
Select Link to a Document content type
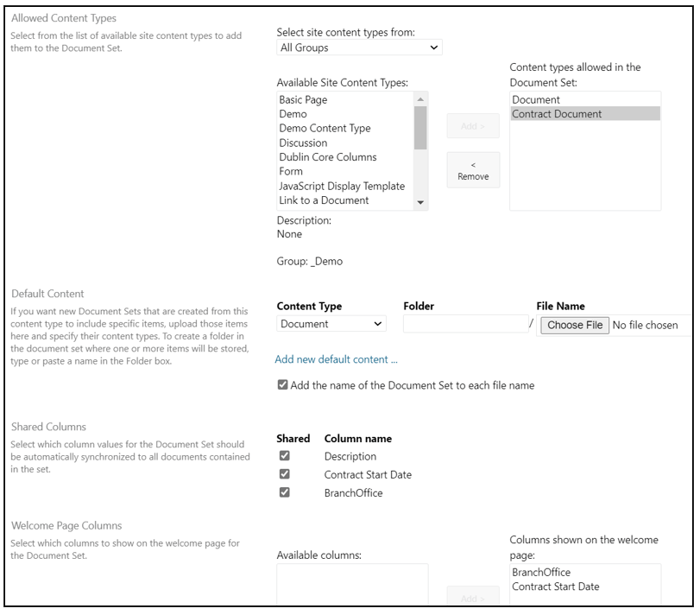click(x=324, y=200)
